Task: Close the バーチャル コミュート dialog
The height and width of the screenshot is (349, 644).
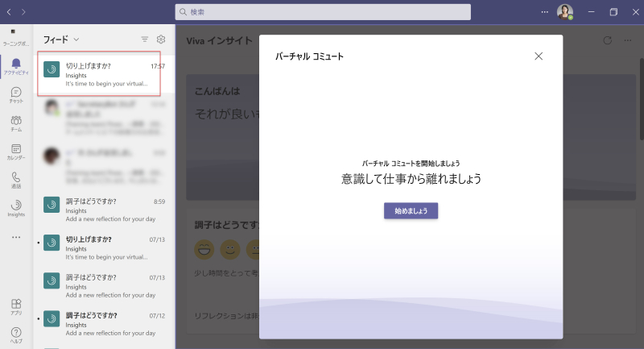Action: tap(539, 56)
